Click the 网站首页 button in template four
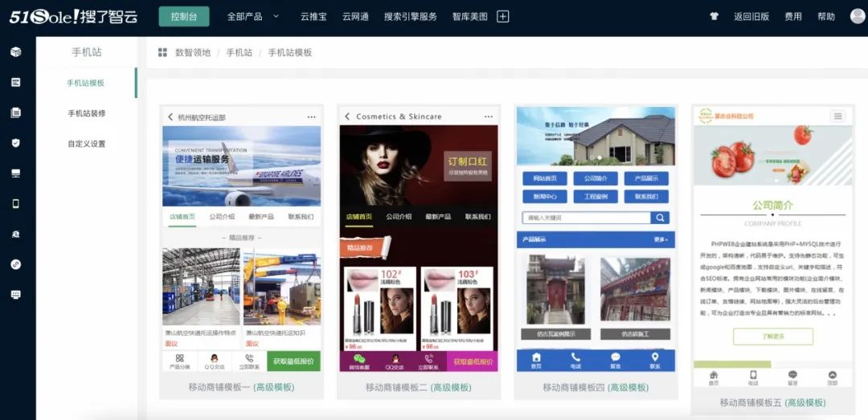The width and height of the screenshot is (868, 420). [x=545, y=179]
